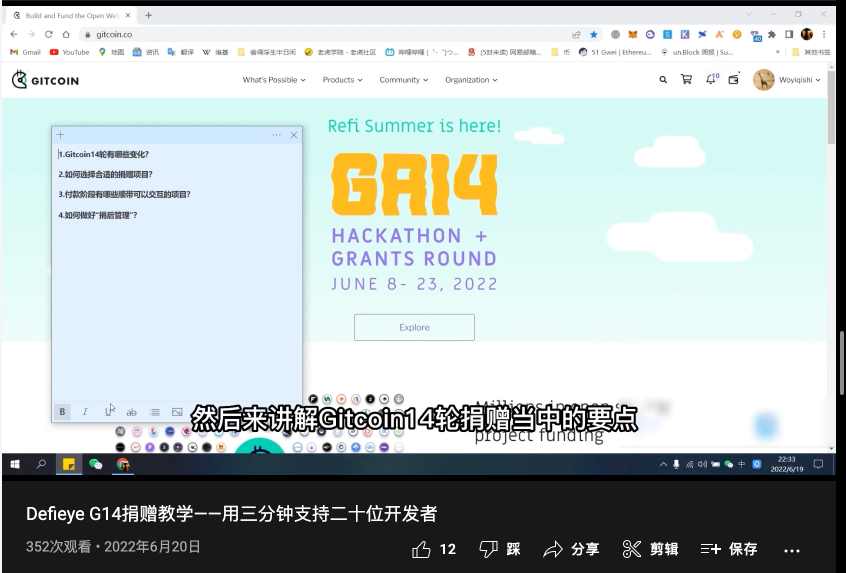Expand the What's Possible menu

[x=274, y=80]
